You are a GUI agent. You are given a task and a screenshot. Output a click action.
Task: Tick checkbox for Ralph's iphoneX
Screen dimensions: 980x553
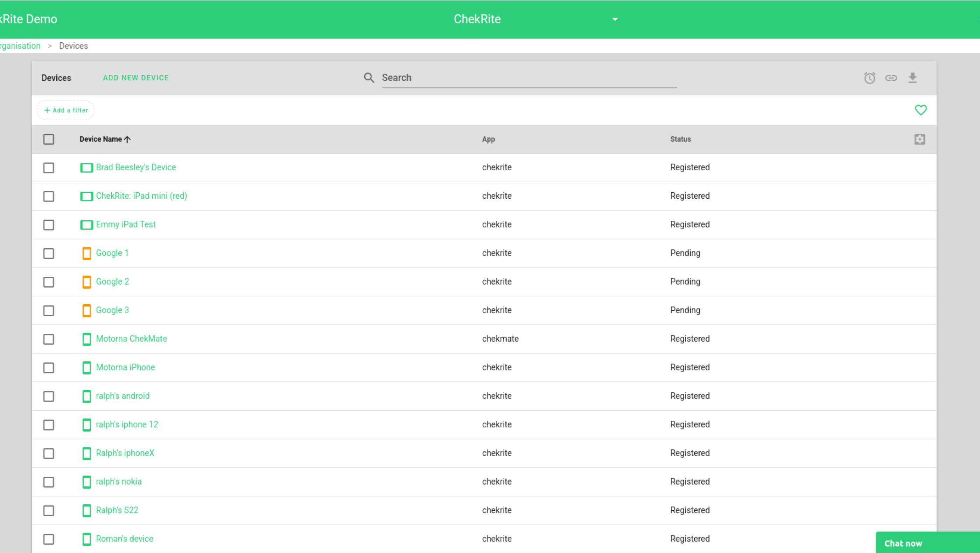click(x=49, y=453)
